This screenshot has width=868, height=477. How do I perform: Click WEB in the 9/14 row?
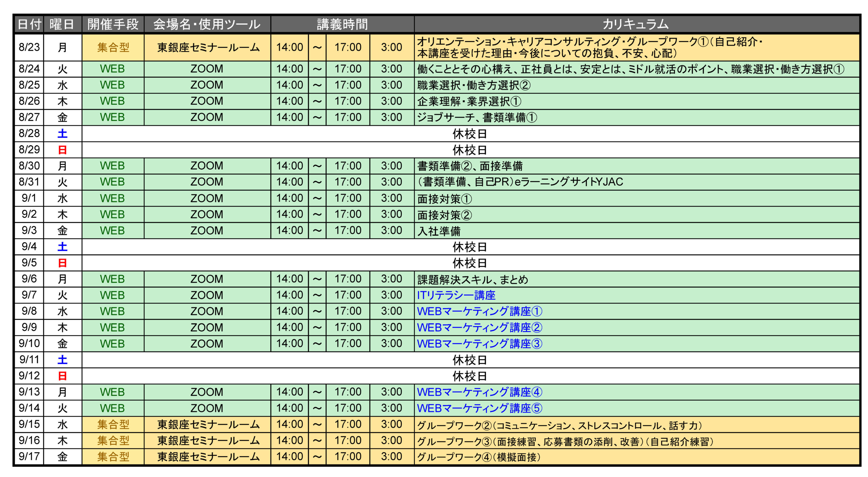click(112, 408)
